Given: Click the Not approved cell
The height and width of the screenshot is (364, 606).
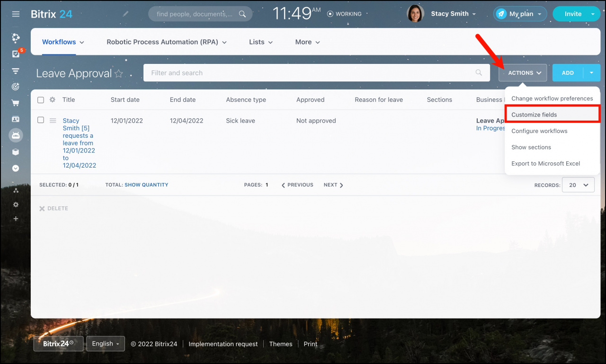Looking at the screenshot, I should (x=316, y=121).
